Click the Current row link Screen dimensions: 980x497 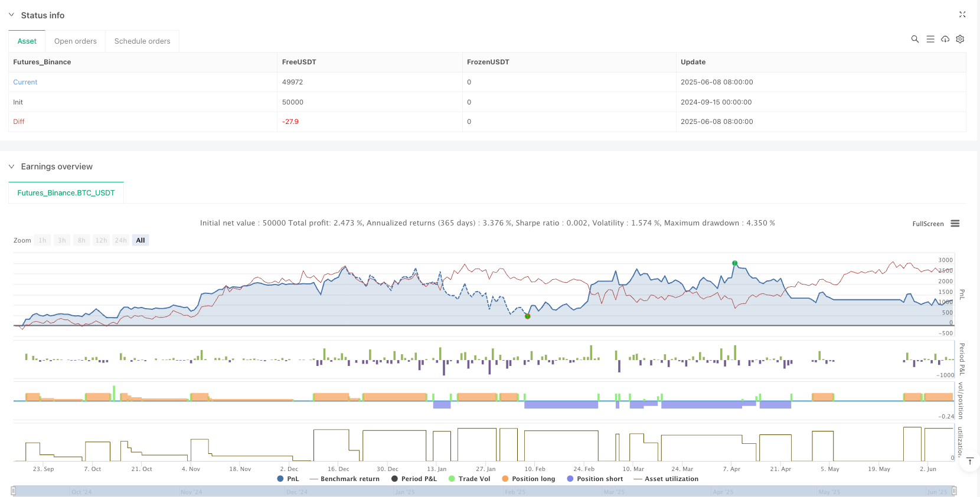click(x=25, y=82)
